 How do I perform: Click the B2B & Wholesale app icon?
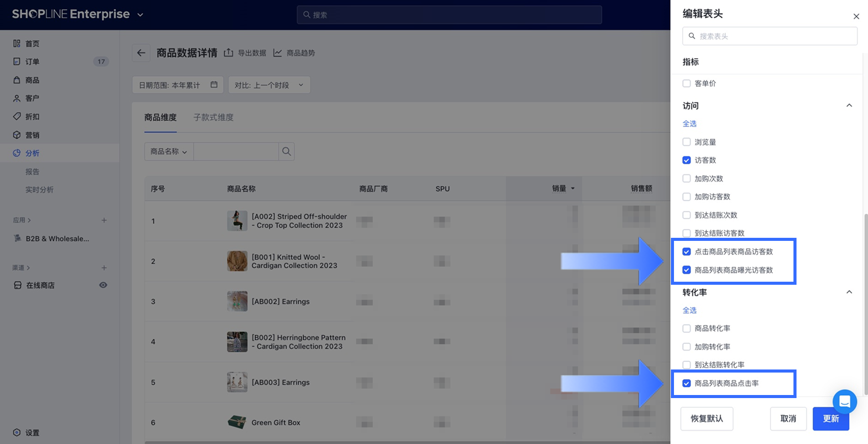[x=17, y=238]
